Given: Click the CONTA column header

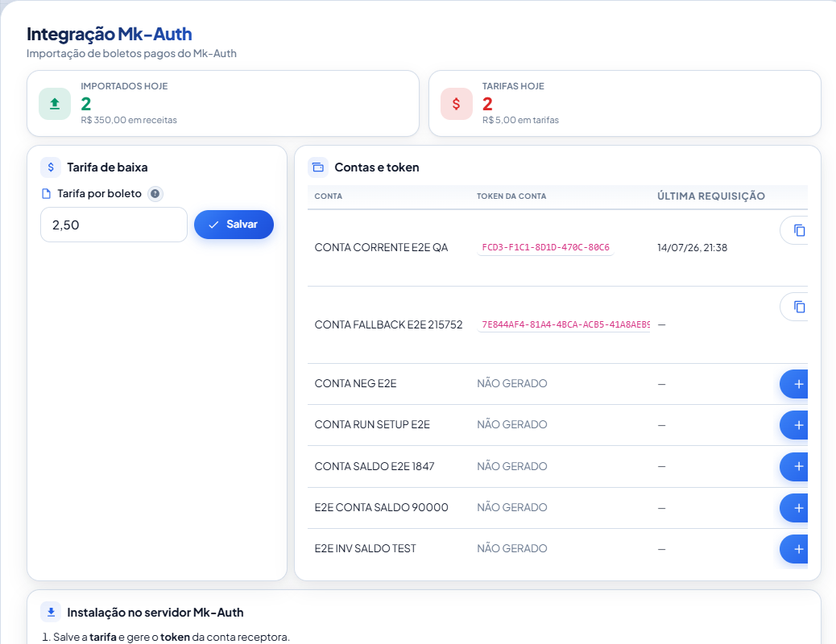Looking at the screenshot, I should [329, 196].
